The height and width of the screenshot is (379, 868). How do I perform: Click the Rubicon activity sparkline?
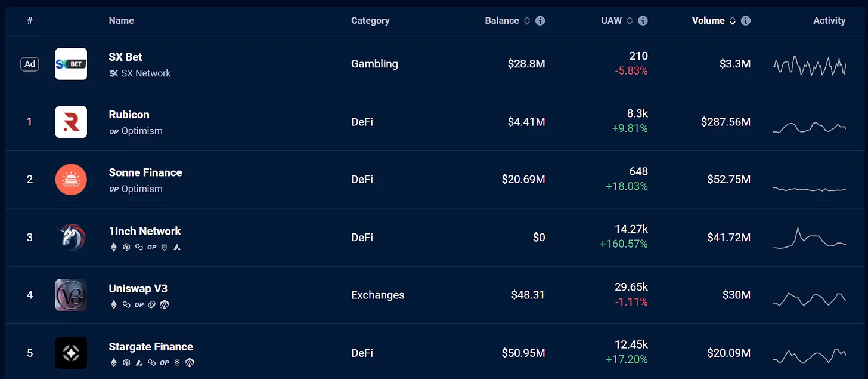(810, 127)
